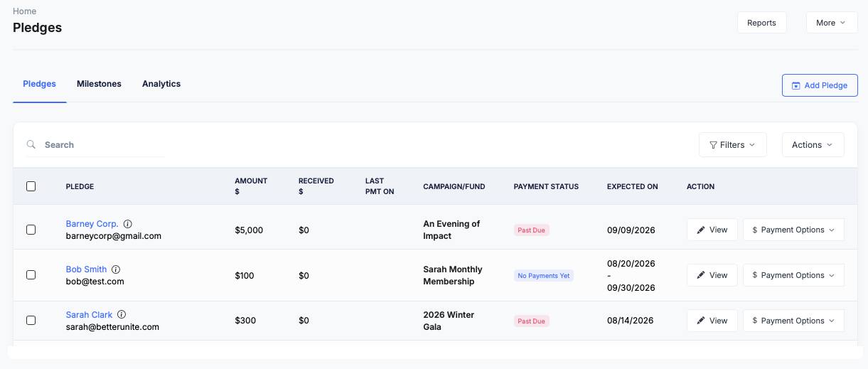868x369 pixels.
Task: Click the info icon beside Barney Corp.
Action: pyautogui.click(x=127, y=224)
